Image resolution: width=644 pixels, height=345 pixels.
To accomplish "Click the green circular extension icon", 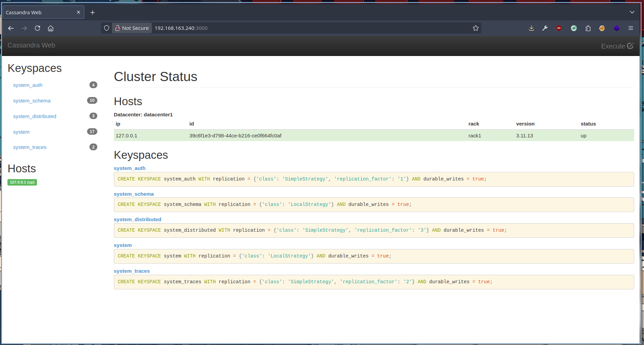I will [573, 28].
